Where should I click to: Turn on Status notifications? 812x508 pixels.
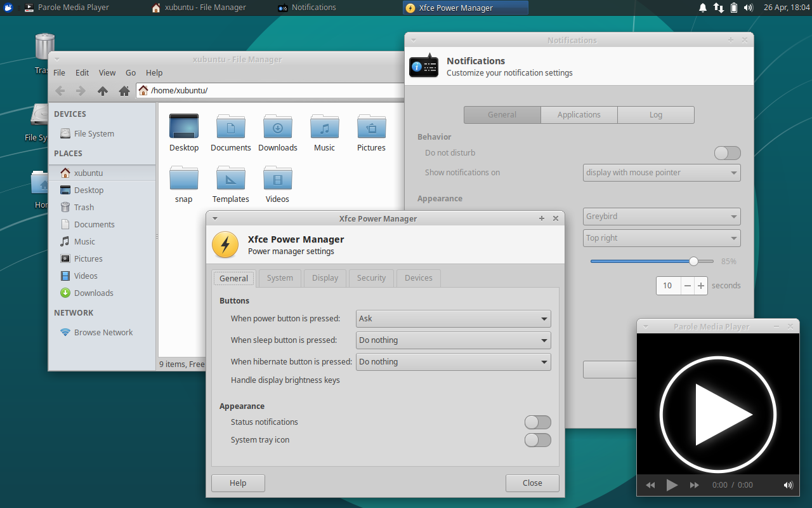(x=537, y=422)
